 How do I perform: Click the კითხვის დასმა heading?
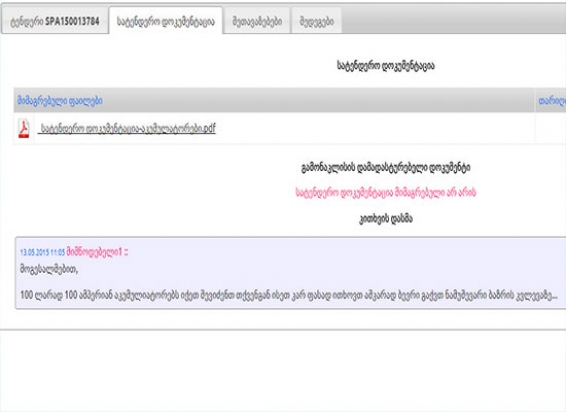click(386, 219)
